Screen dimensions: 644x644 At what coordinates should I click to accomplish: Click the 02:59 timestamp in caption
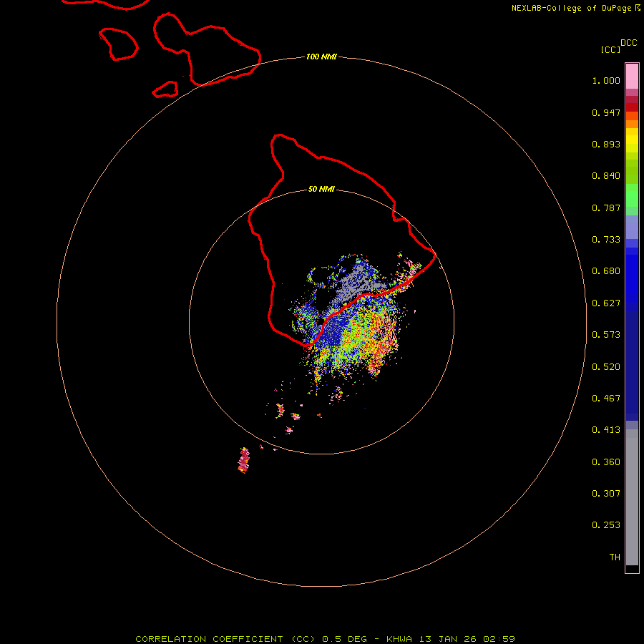click(x=499, y=639)
